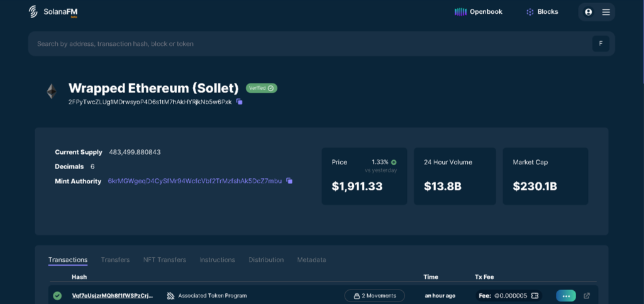Image resolution: width=644 pixels, height=304 pixels.
Task: Select the Transactions tab
Action: tap(68, 259)
